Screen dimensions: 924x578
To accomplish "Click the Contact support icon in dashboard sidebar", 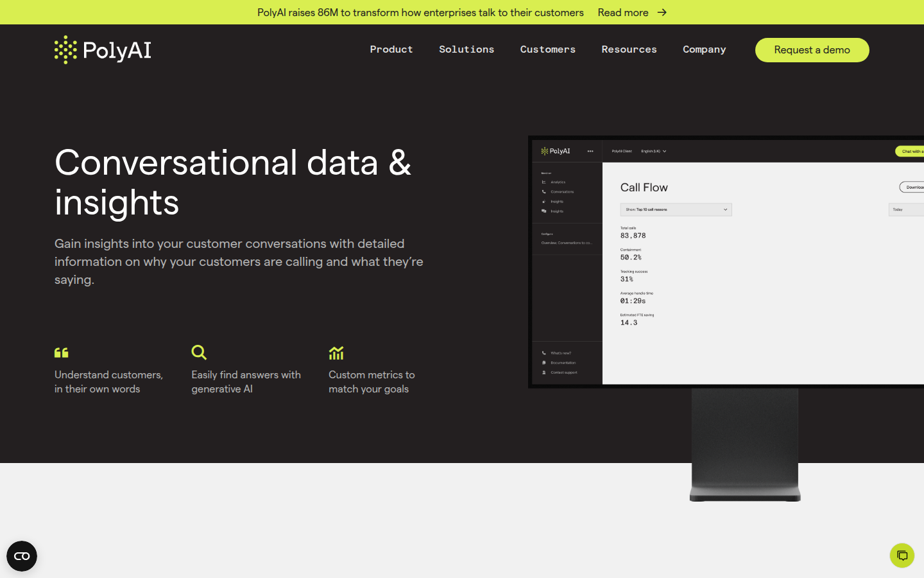I will click(544, 372).
